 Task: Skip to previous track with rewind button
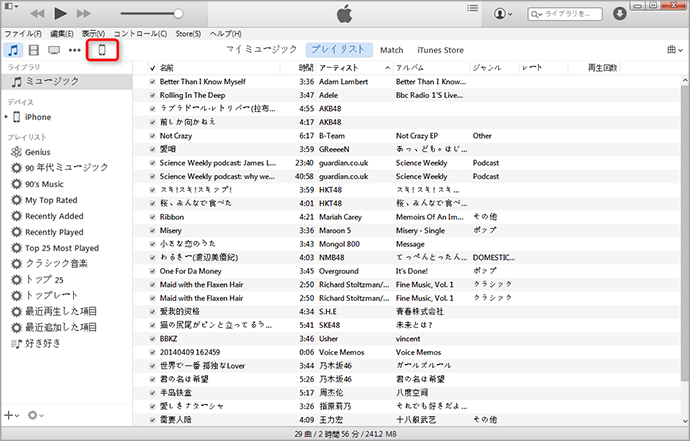(x=37, y=14)
